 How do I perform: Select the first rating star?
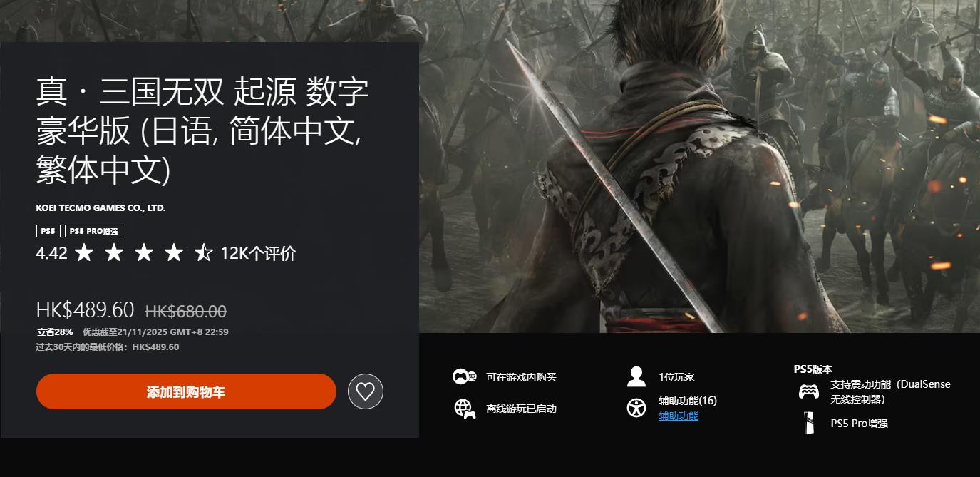84,252
